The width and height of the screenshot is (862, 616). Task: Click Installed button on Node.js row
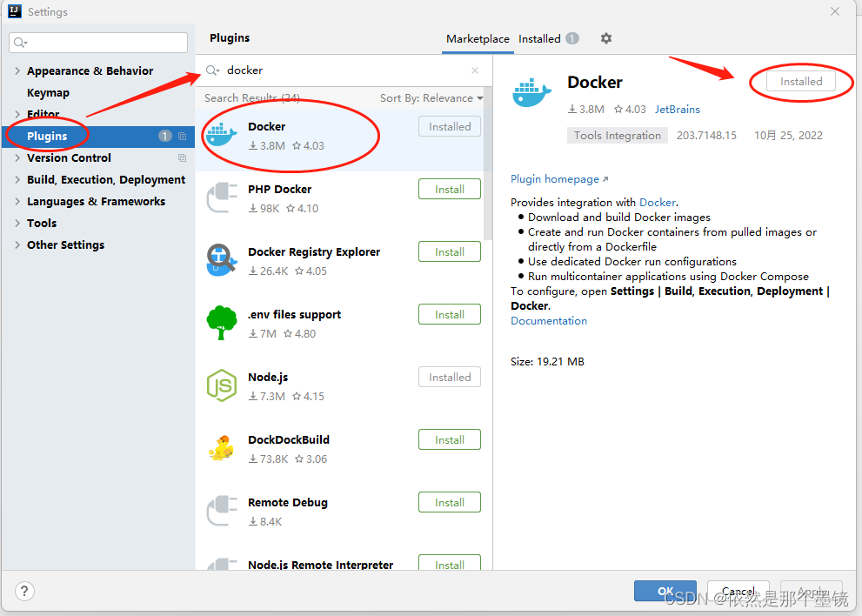pyautogui.click(x=450, y=378)
